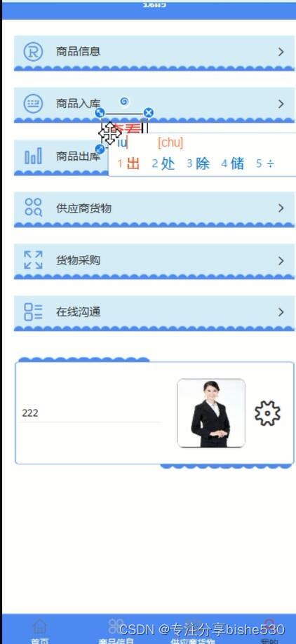Switch to the 首页 home tab
This screenshot has height=644, width=296.
39,631
